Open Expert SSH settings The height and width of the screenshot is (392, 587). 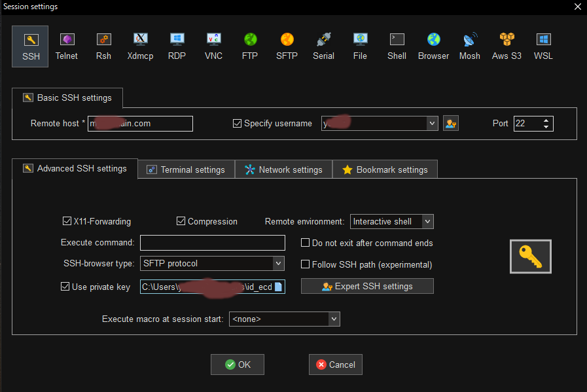tap(367, 287)
